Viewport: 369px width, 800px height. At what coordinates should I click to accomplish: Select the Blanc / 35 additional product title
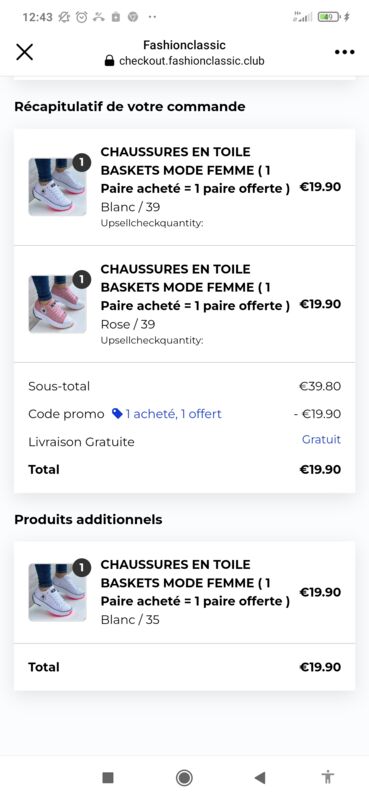click(195, 583)
